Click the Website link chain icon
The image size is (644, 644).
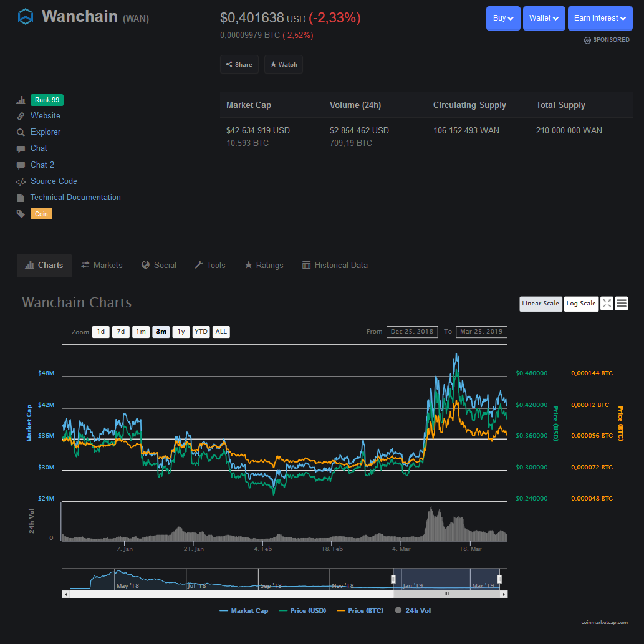21,116
